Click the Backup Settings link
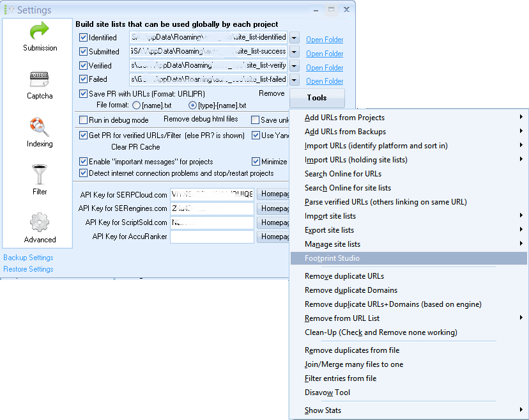Screen dimensions: 529x420 (28, 258)
